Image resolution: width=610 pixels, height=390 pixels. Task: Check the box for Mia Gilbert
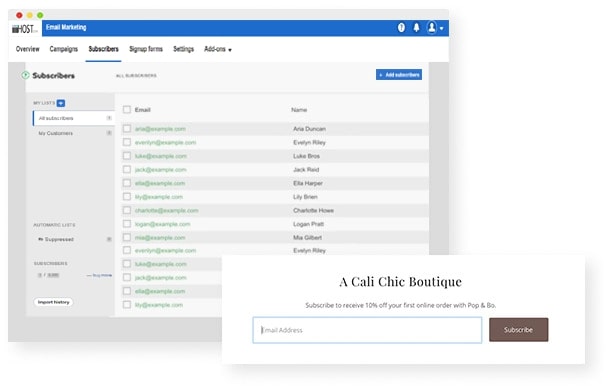(x=127, y=237)
